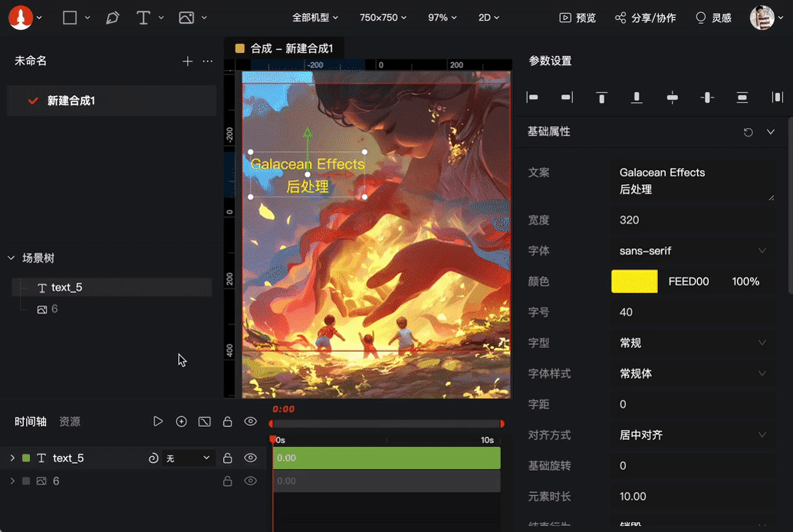Align horizontal center icon in 参数设置
793x532 pixels.
coord(672,97)
